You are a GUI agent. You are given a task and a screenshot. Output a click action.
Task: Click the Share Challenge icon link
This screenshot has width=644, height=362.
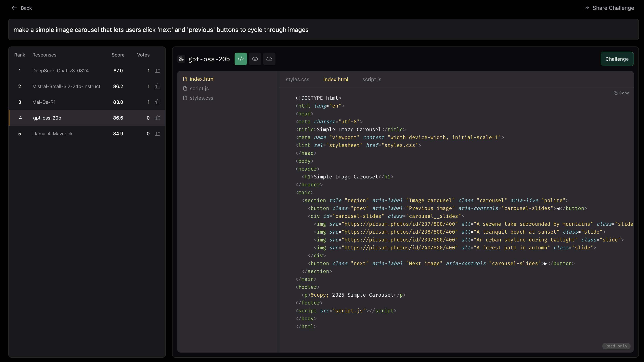(586, 8)
